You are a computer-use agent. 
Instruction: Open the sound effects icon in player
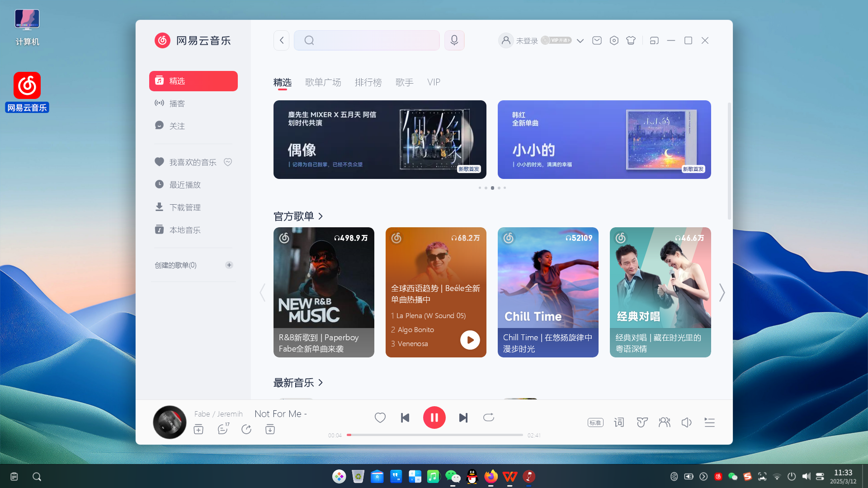coord(642,422)
